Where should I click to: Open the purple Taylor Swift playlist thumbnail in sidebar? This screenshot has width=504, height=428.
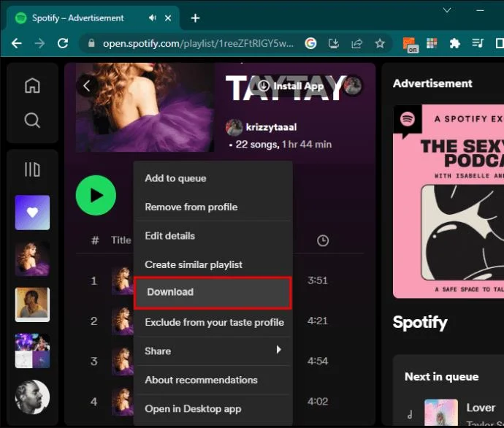pos(32,259)
